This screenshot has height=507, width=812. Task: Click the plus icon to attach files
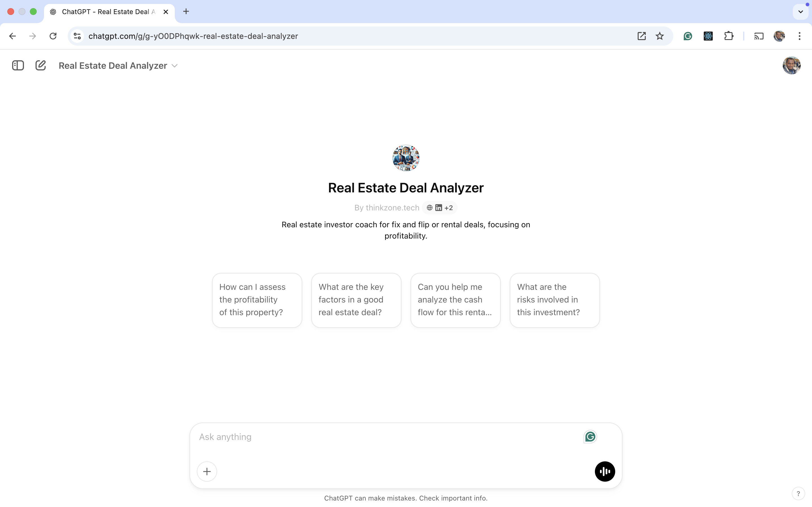point(207,471)
